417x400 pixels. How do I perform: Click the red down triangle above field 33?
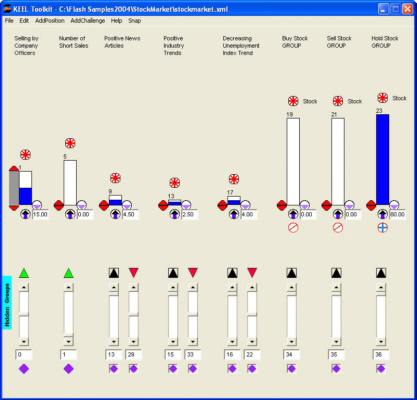(x=193, y=273)
